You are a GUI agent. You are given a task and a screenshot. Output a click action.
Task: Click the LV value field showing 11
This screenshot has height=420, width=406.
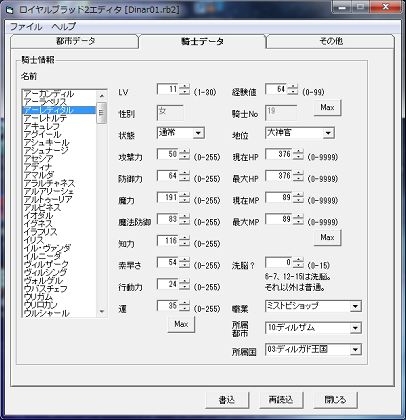pyautogui.click(x=168, y=89)
